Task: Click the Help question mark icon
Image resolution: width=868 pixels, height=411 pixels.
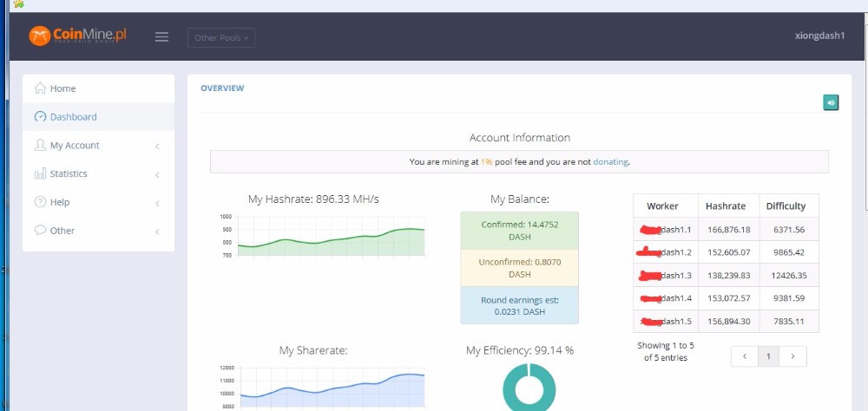Action: tap(40, 202)
